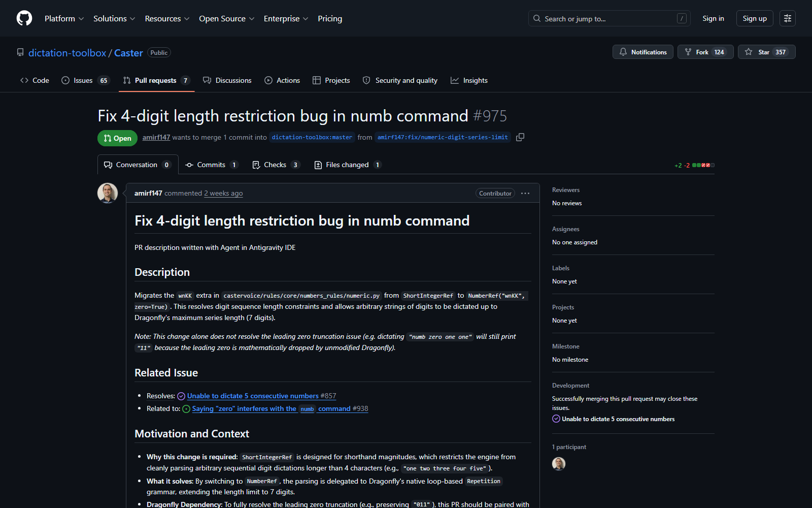Open issue Saying zero interferes with numb #938
This screenshot has width=812, height=508.
280,408
